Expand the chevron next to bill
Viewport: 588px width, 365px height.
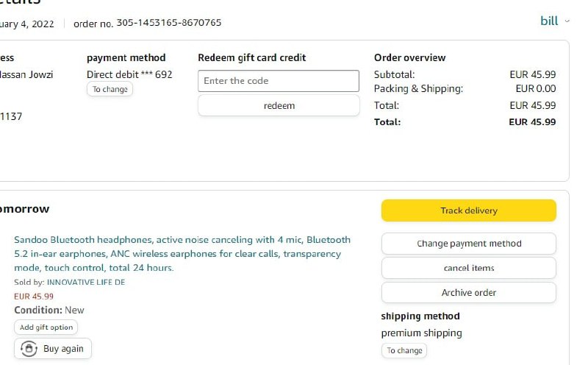click(x=567, y=21)
